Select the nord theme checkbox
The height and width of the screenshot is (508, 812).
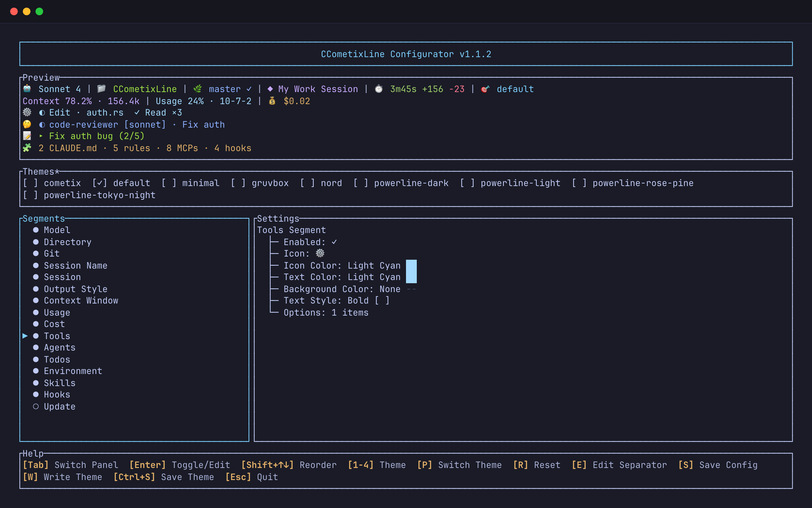pyautogui.click(x=307, y=183)
